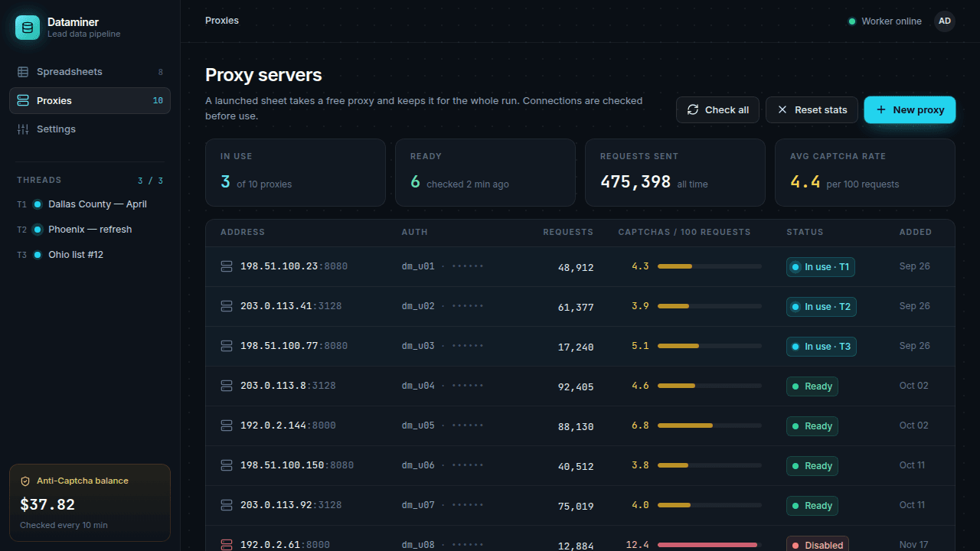Click the New proxy button
980x551 pixels.
pos(910,109)
